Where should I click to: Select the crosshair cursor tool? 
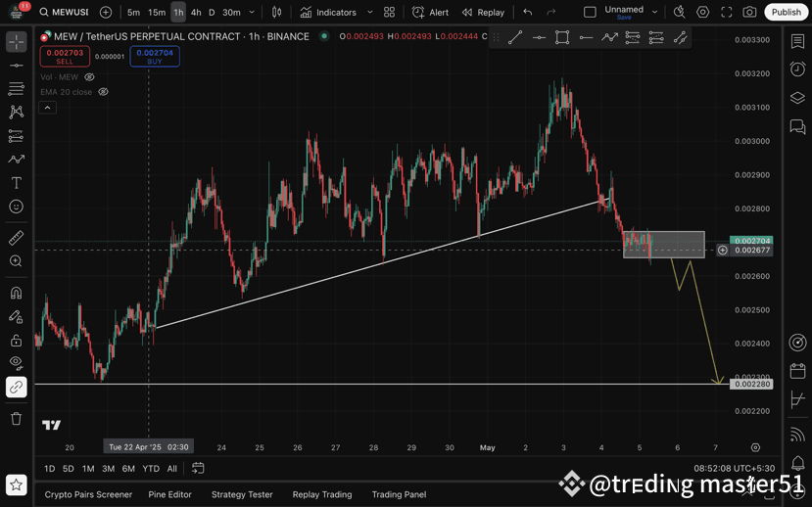pyautogui.click(x=16, y=42)
